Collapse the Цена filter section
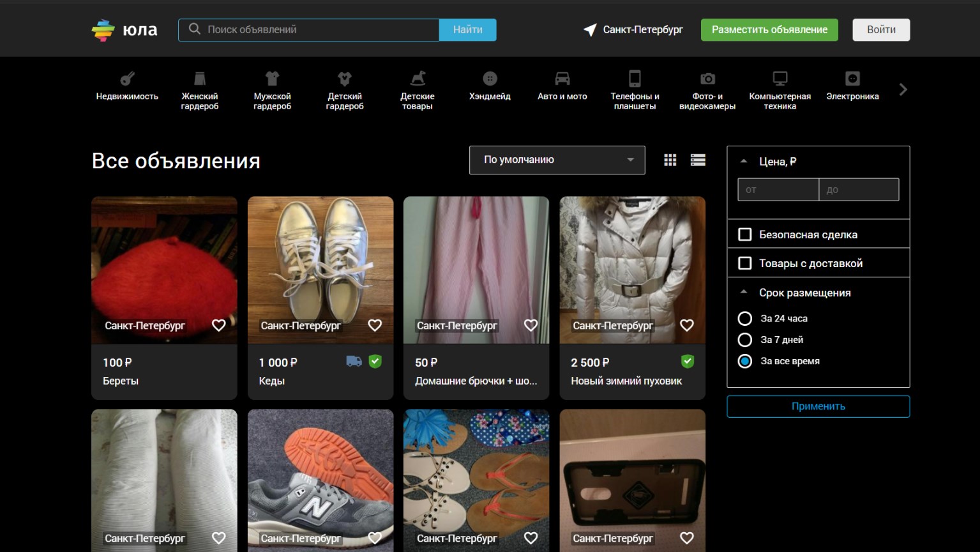This screenshot has width=980, height=552. tap(743, 162)
